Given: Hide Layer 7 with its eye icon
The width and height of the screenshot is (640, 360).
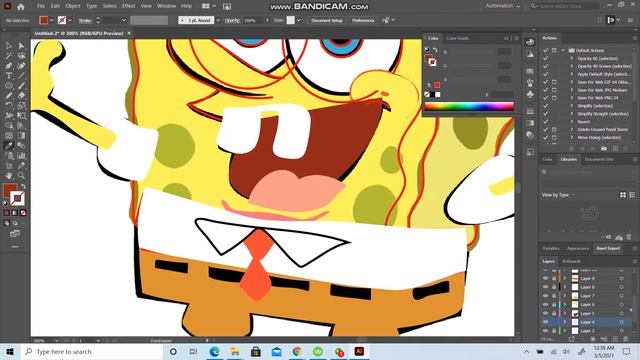Looking at the screenshot, I should (x=545, y=296).
